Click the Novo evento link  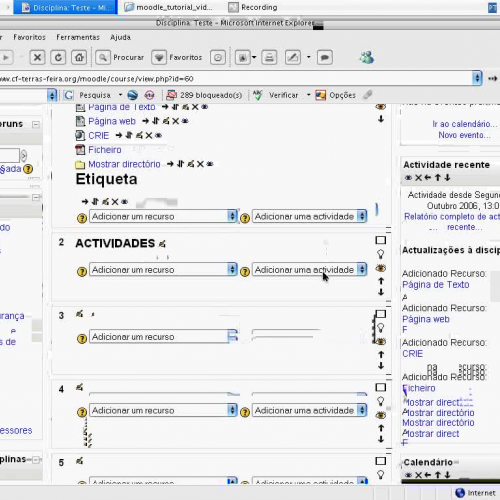pos(464,135)
